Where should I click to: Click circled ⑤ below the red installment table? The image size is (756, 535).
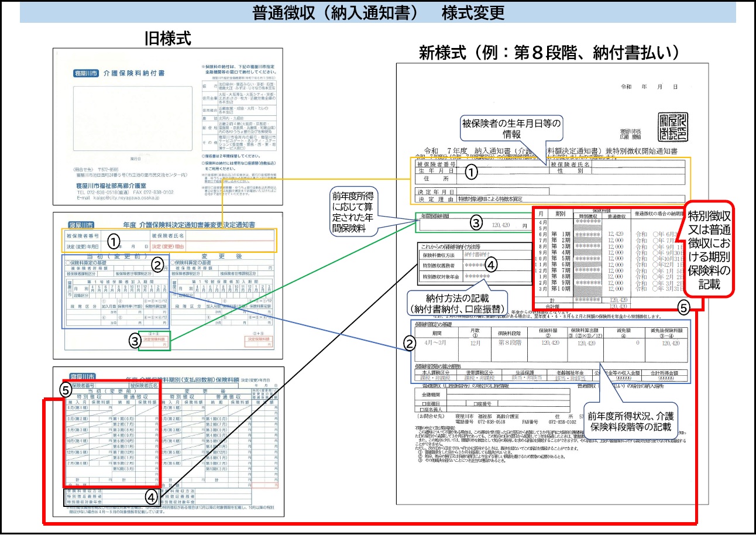pyautogui.click(x=683, y=306)
